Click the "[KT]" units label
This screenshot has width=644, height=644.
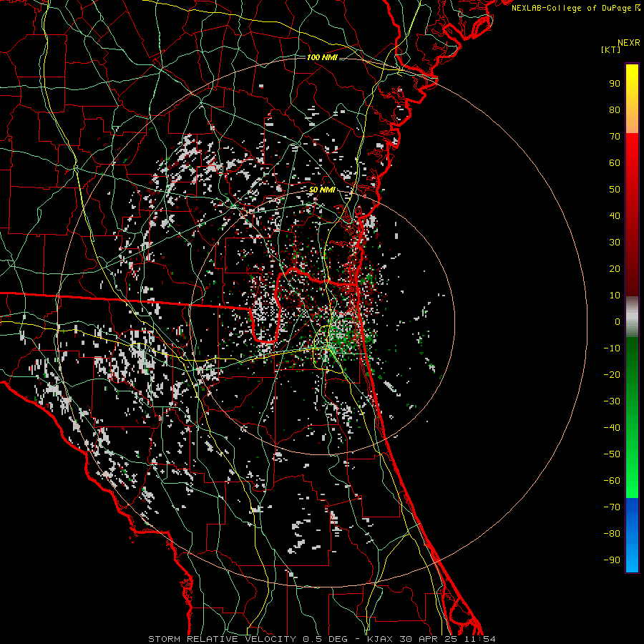pos(611,49)
